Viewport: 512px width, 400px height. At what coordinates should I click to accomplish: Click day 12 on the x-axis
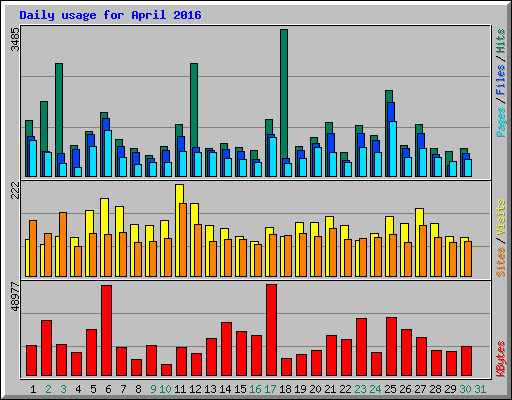[x=195, y=389]
